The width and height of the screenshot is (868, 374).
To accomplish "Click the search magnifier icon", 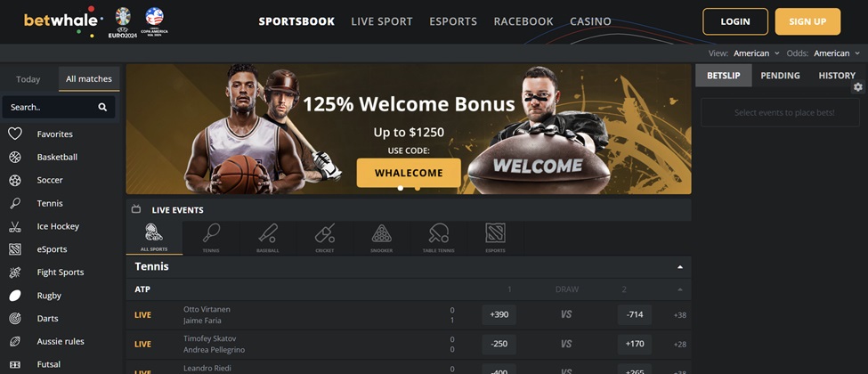I will point(102,108).
